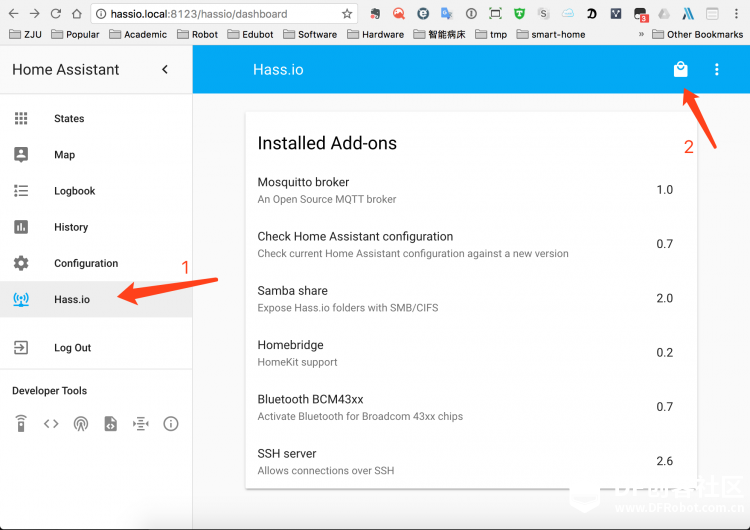
Task: Click the Map person icon
Action: [21, 155]
